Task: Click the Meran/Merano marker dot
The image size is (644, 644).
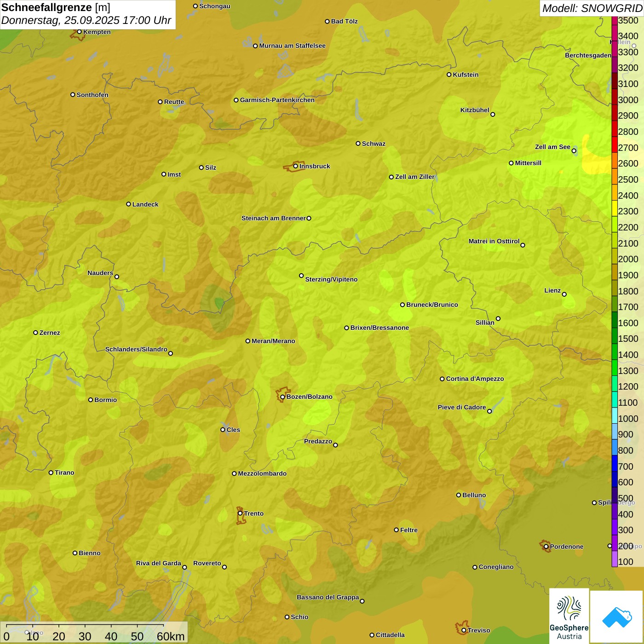Action: [247, 341]
